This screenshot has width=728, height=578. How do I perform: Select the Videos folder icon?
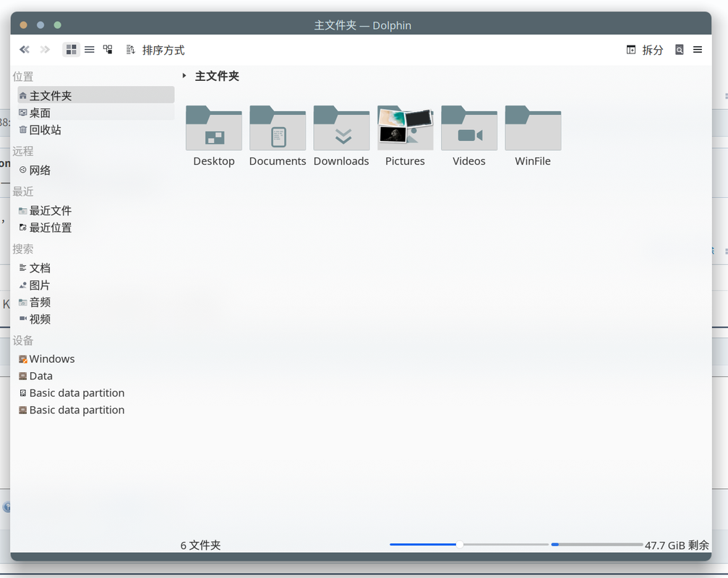(469, 128)
